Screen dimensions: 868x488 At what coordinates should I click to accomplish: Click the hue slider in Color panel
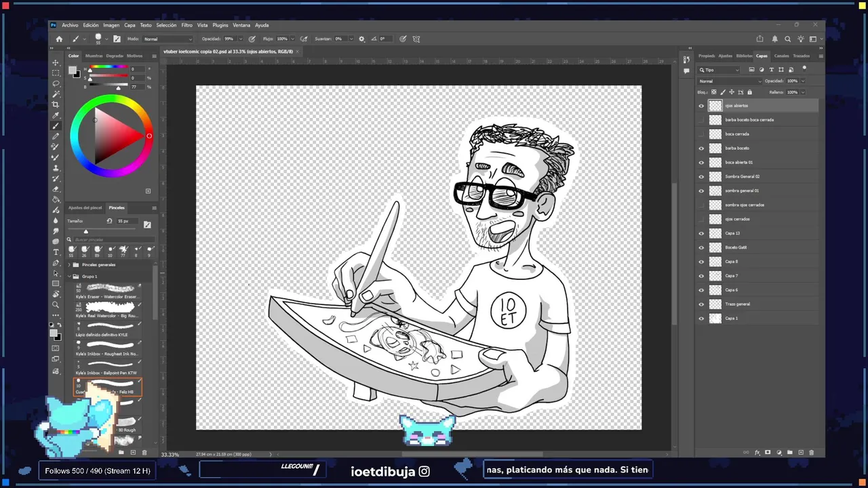tap(108, 66)
